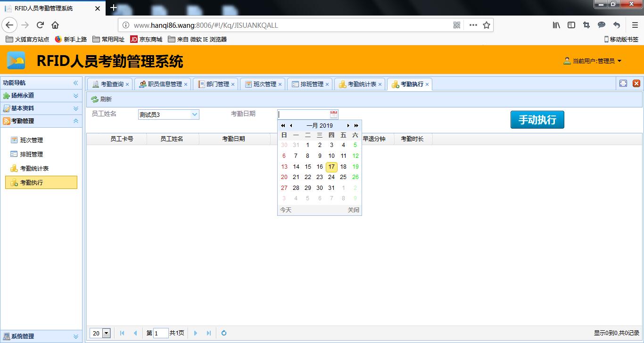This screenshot has width=644, height=343.
Task: Open the page size dropdown showing 20
Action: coord(106,333)
